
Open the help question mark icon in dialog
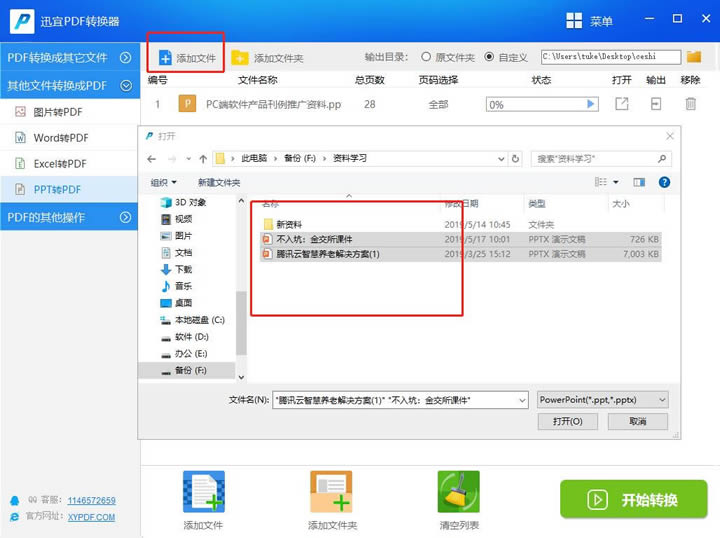tap(664, 182)
